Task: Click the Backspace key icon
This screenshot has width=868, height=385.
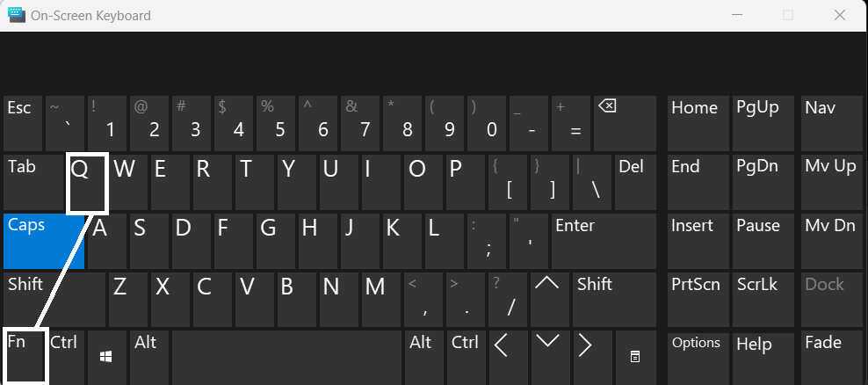Action: [x=607, y=105]
